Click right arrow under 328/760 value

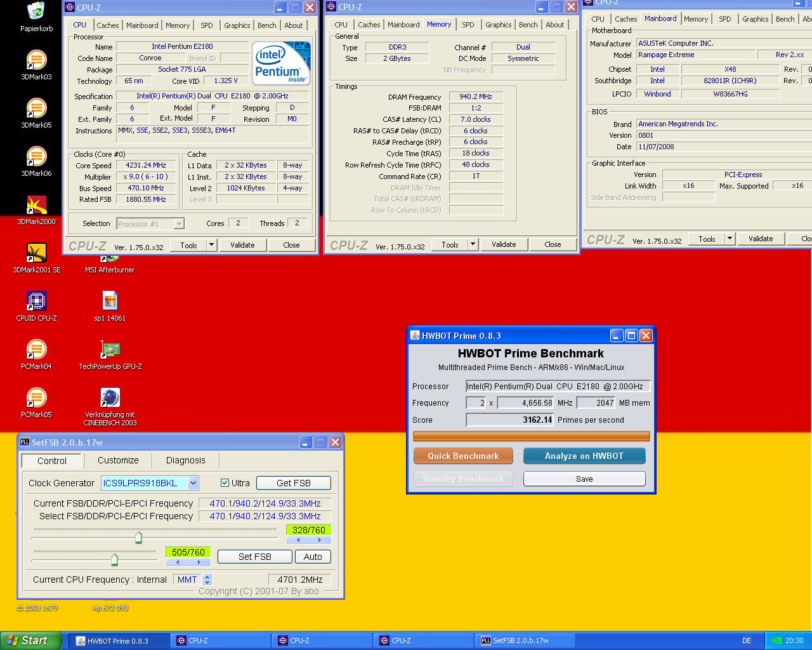click(x=320, y=540)
